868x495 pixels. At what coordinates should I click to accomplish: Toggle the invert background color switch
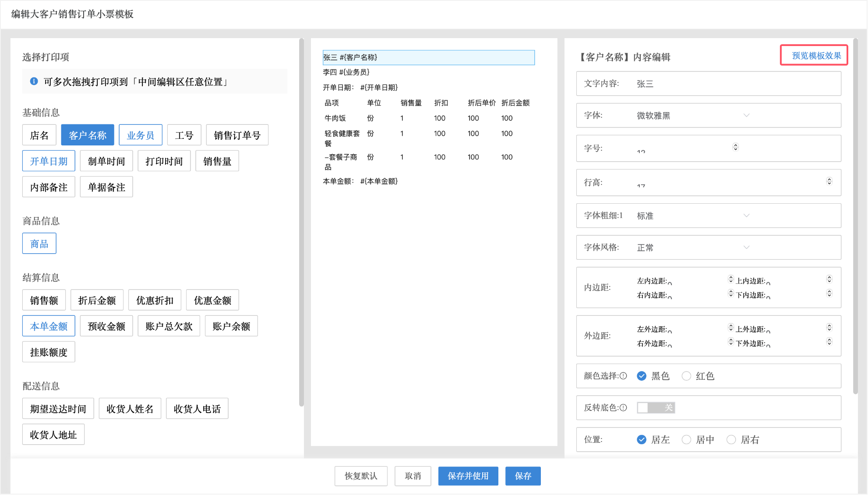656,408
